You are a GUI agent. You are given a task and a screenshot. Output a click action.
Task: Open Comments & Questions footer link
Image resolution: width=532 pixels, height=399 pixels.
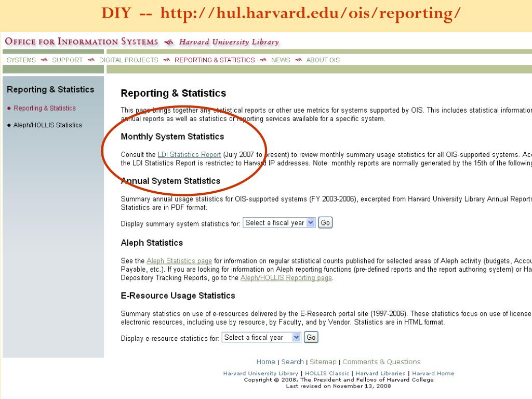click(x=381, y=362)
